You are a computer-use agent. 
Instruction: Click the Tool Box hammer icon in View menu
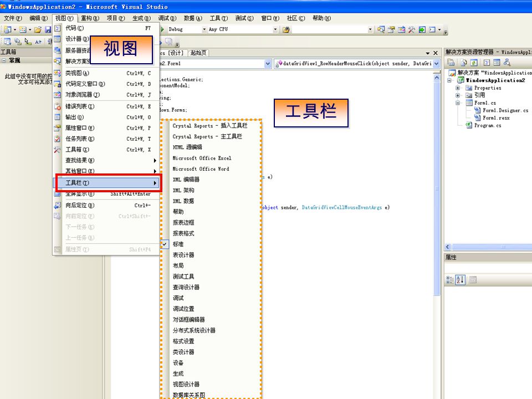tap(57, 150)
